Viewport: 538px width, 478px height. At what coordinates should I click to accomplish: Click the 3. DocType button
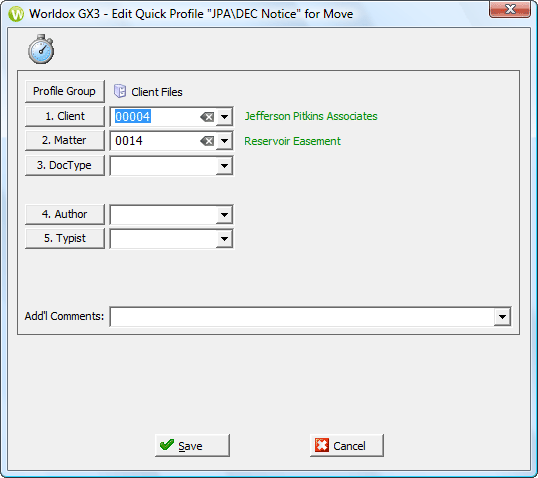tap(65, 165)
